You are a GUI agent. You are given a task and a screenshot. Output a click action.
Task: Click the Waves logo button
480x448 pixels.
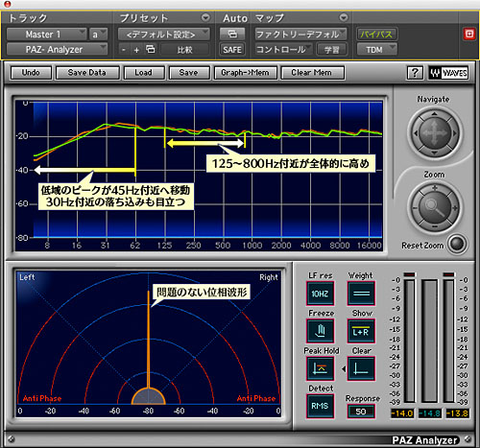pos(448,73)
